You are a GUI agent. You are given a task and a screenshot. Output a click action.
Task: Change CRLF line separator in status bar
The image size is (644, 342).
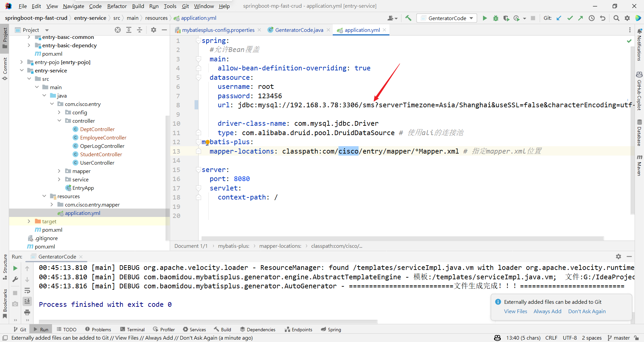(551, 338)
